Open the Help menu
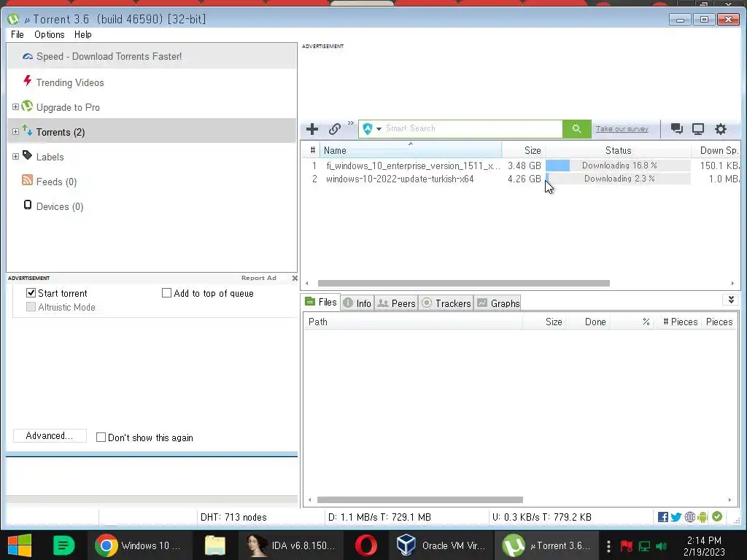747x560 pixels. [83, 35]
